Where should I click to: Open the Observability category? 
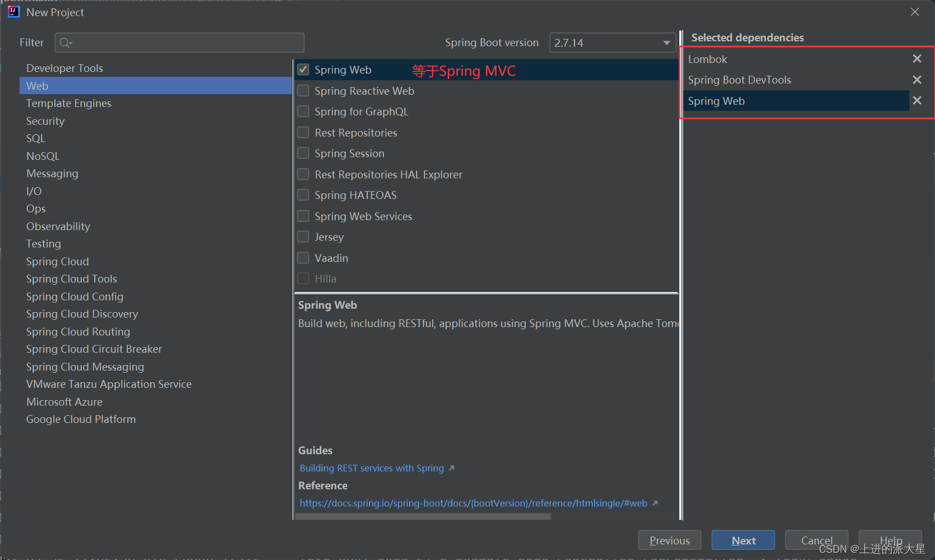pyautogui.click(x=155, y=226)
